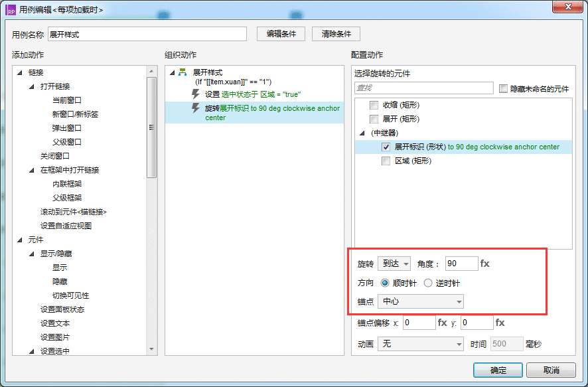The image size is (588, 387).
Task: Select 切换可见性 action
Action: coord(70,295)
